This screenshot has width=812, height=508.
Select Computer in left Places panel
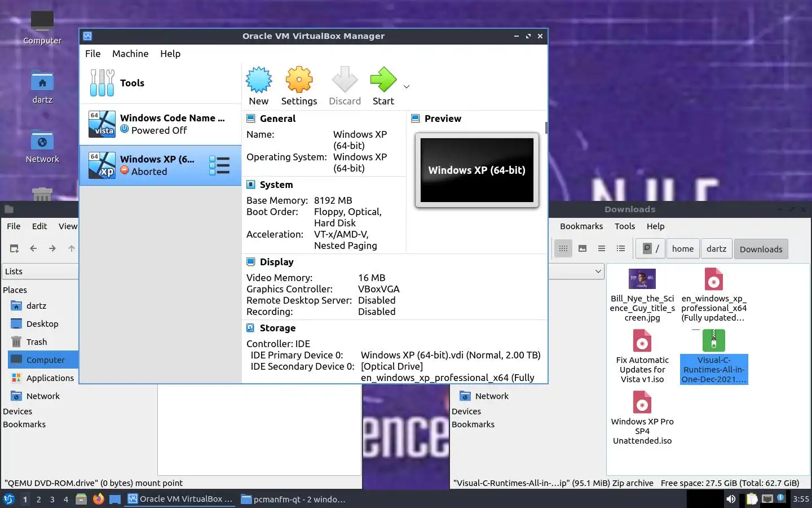click(43, 360)
